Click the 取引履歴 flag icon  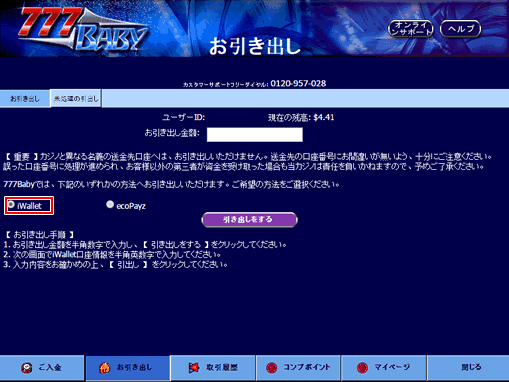(194, 368)
